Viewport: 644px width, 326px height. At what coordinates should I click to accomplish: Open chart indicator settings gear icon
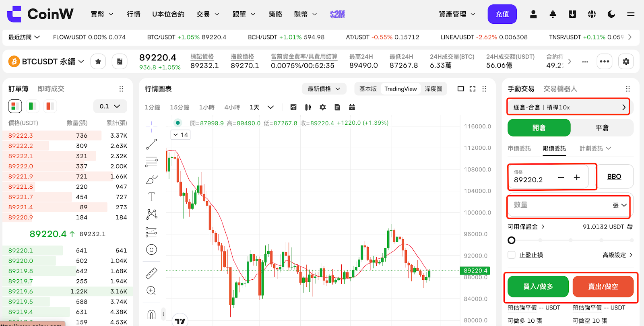pyautogui.click(x=322, y=107)
